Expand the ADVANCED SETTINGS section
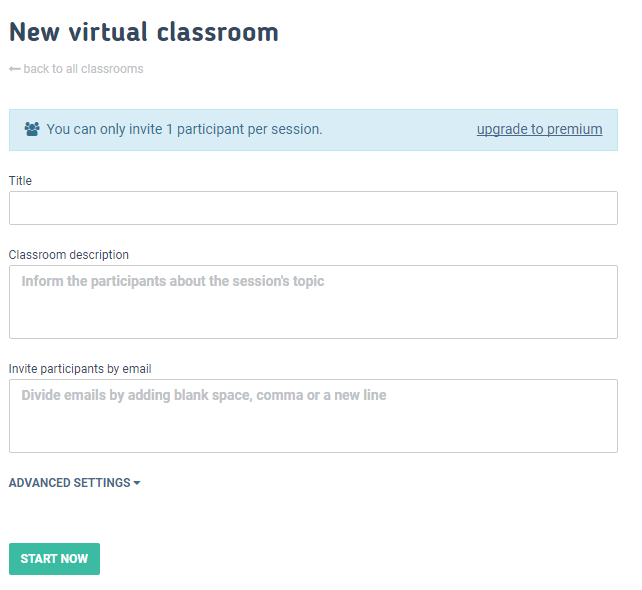Image resolution: width=642 pixels, height=590 pixels. click(75, 483)
